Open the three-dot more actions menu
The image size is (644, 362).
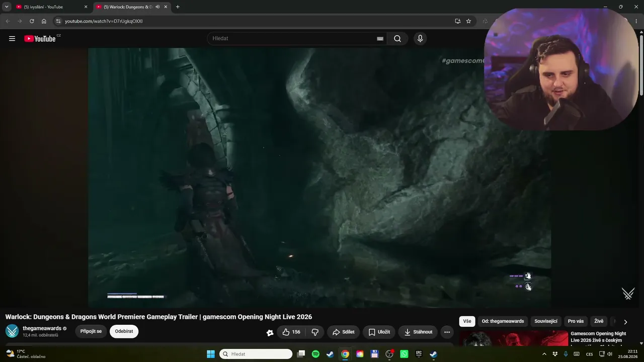click(x=447, y=332)
